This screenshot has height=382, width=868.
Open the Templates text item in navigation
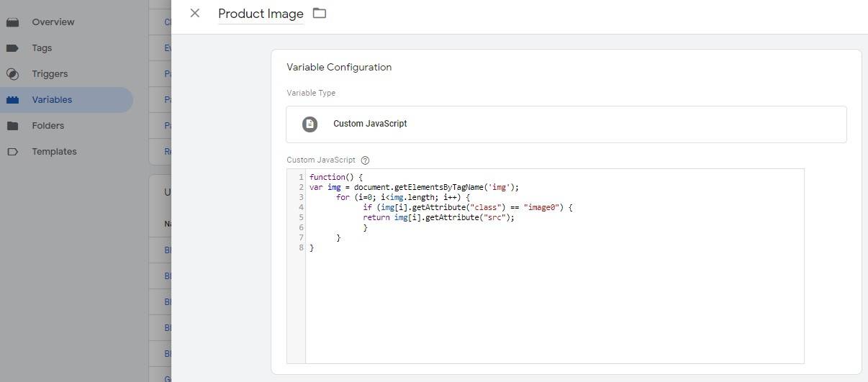pos(54,152)
